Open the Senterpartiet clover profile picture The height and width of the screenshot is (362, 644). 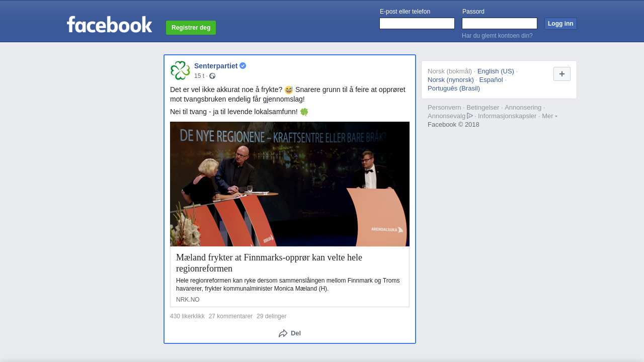click(180, 70)
